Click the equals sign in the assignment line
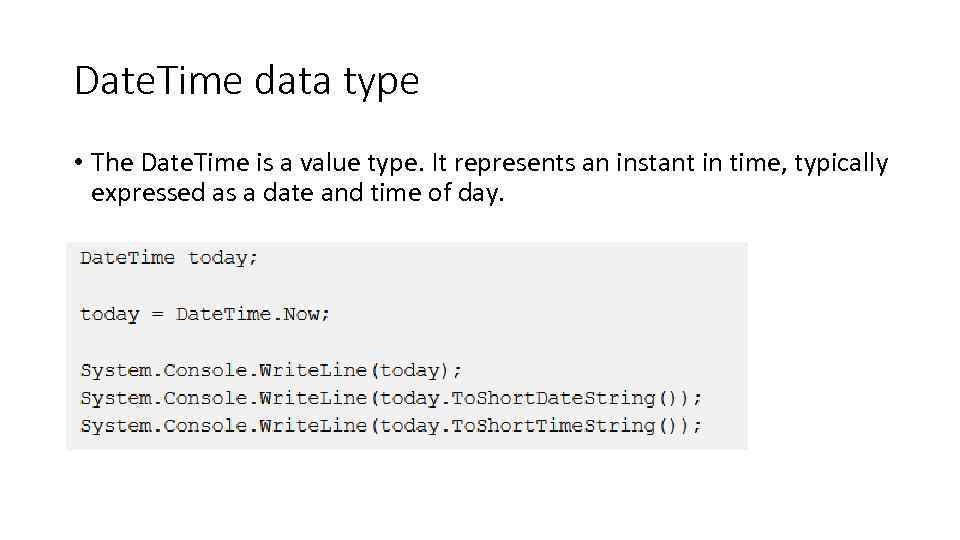Image resolution: width=960 pixels, height=540 pixels. [156, 314]
